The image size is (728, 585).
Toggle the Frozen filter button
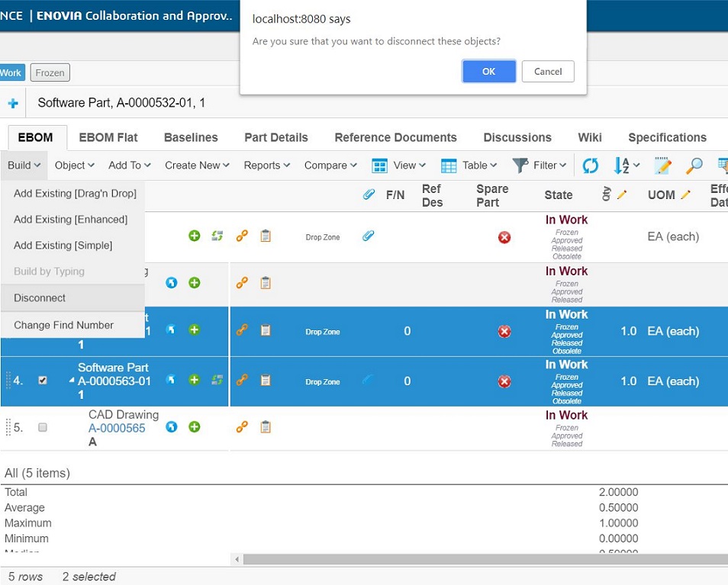50,72
